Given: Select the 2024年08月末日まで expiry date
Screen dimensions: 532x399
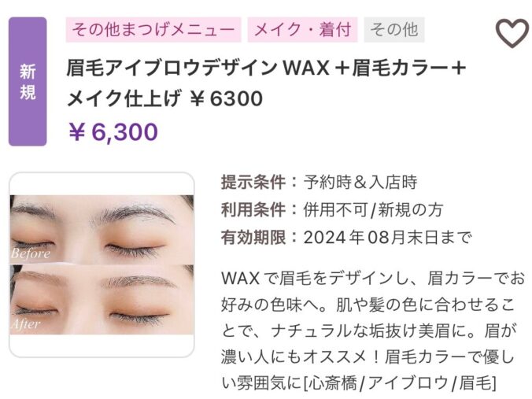Looking at the screenshot, I should (x=387, y=237).
